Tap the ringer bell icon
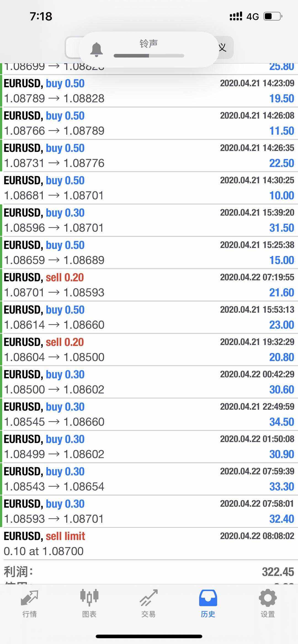Image resolution: width=298 pixels, height=644 pixels. [x=96, y=50]
